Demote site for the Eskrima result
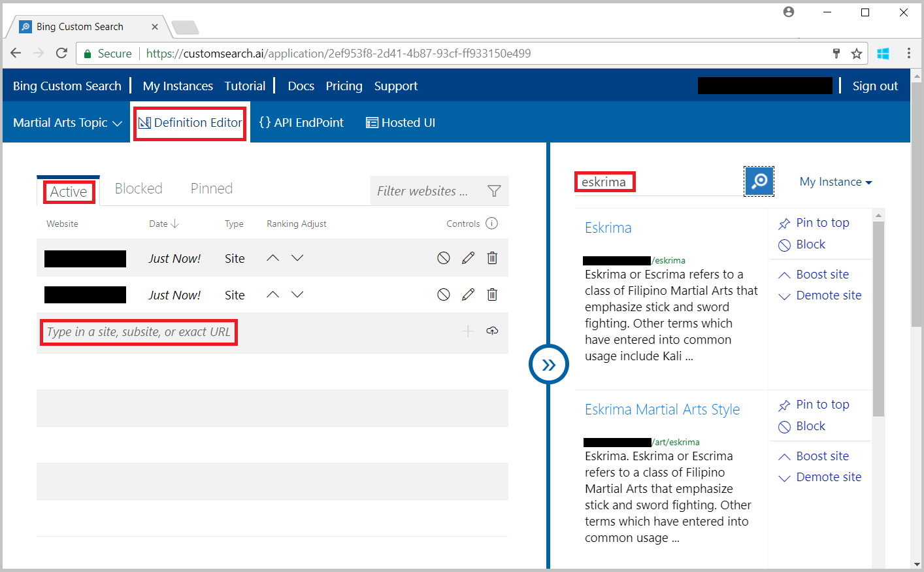 click(820, 295)
